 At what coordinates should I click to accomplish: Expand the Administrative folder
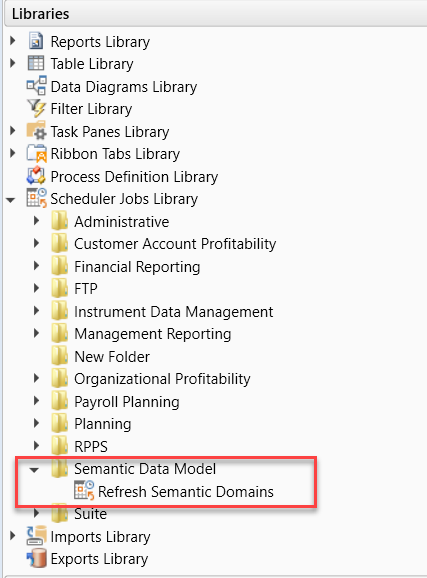(36, 221)
